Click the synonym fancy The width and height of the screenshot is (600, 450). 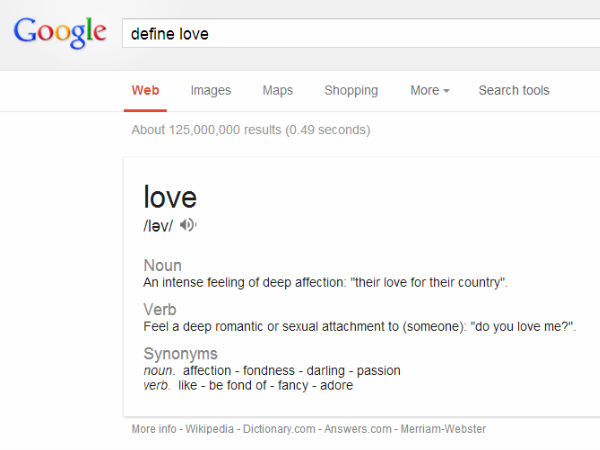click(292, 385)
